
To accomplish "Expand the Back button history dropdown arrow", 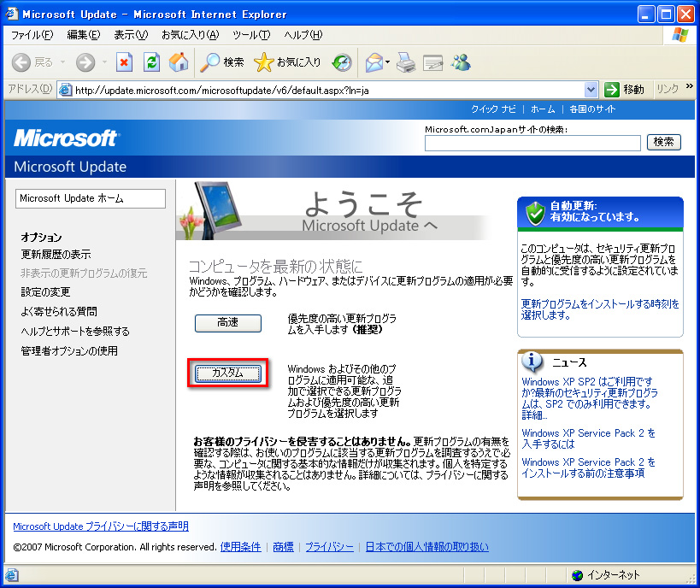I will (62, 62).
